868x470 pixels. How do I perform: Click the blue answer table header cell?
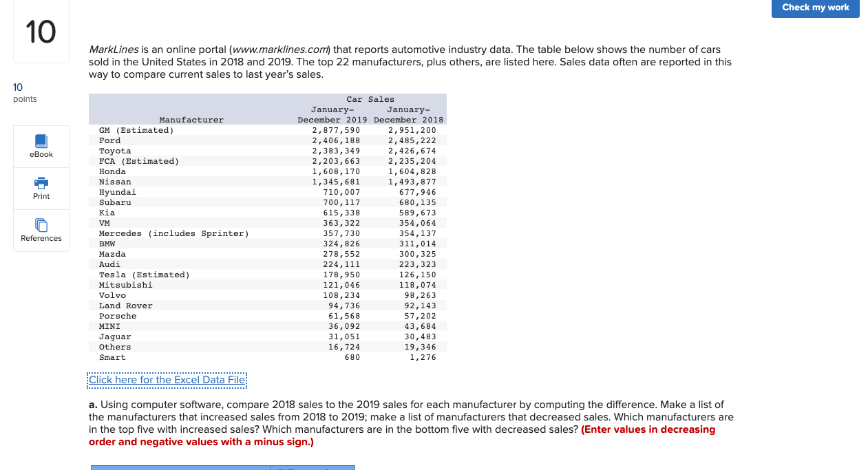[x=180, y=468]
